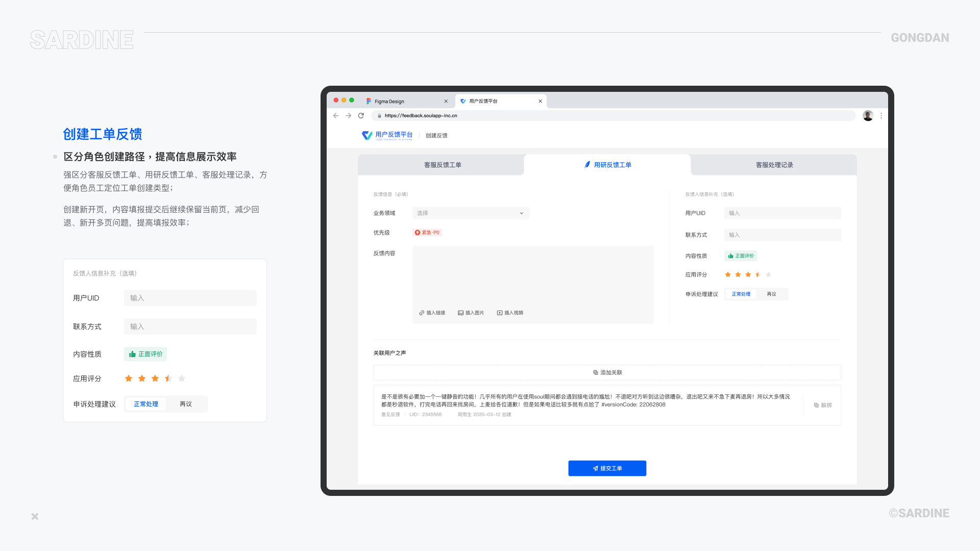Click the browser forward arrow
The image size is (980, 551).
point(349,116)
